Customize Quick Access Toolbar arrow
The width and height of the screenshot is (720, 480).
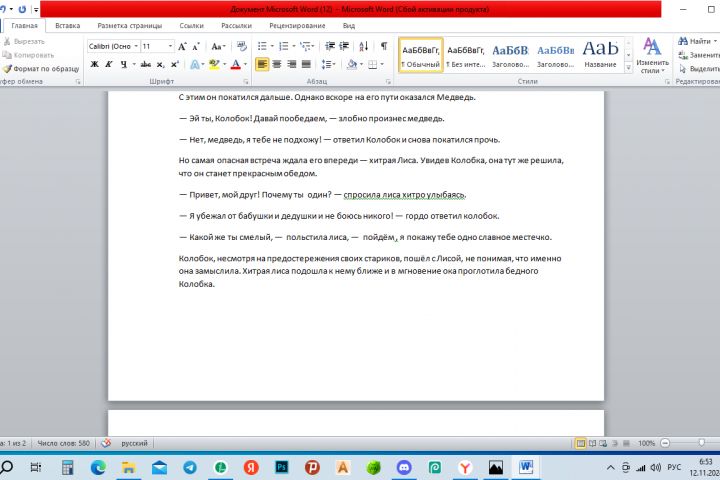pyautogui.click(x=36, y=9)
